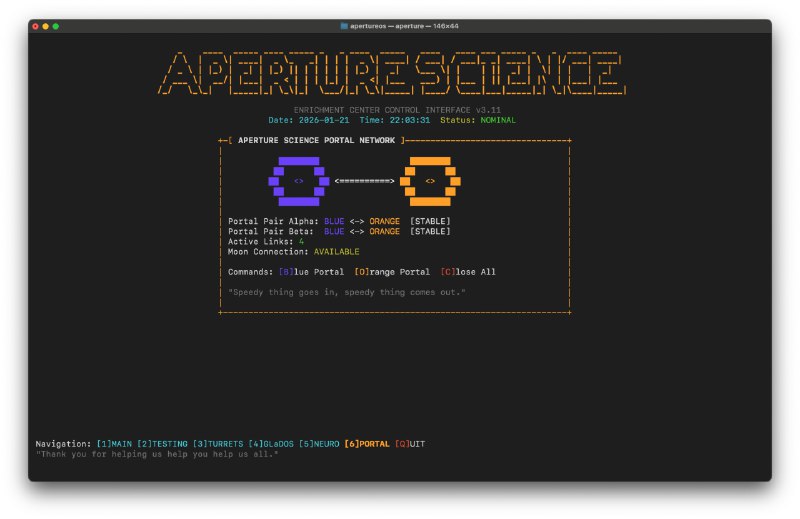Open the [5]NEURO navigation item
This screenshot has height=519, width=800.
coord(319,444)
